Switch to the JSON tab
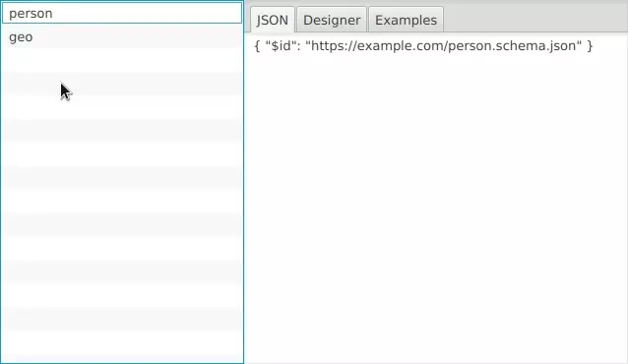628x364 pixels. [273, 20]
